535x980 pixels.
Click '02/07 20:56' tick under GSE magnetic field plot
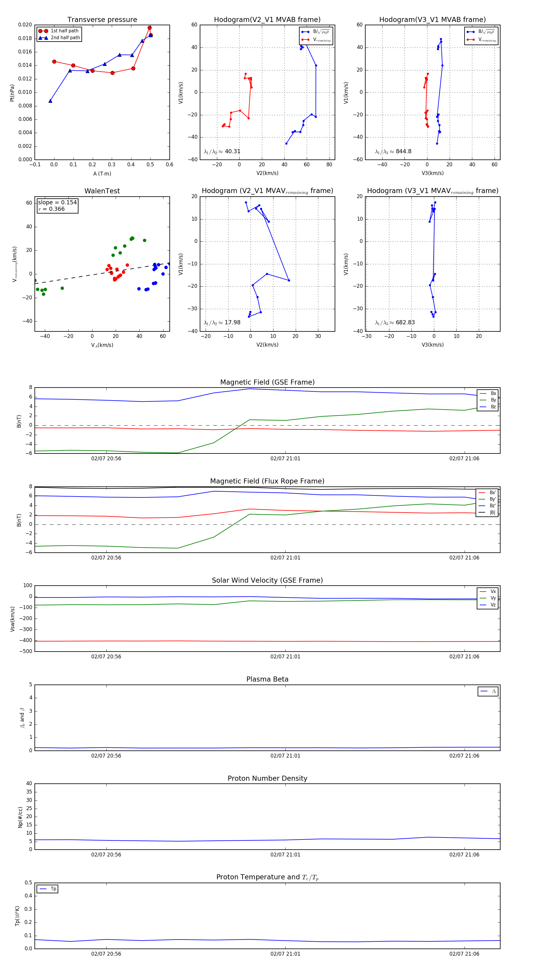coord(106,459)
